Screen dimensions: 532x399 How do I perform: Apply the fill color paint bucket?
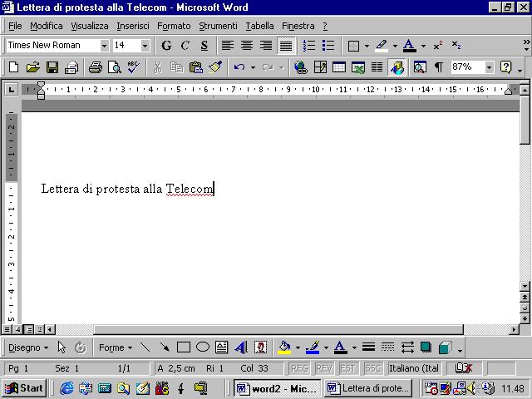(x=284, y=347)
